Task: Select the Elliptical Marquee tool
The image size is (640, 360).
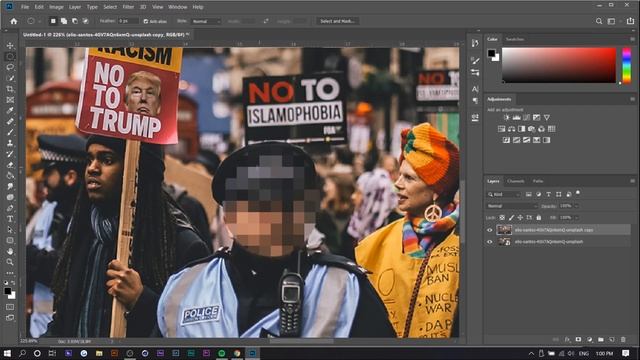Action: [10, 56]
